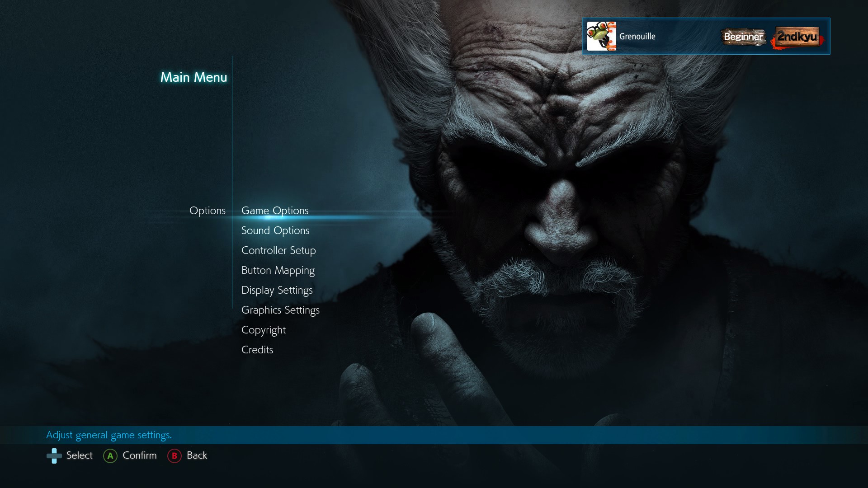This screenshot has height=488, width=868.
Task: View the Copyright entry
Action: tap(264, 330)
